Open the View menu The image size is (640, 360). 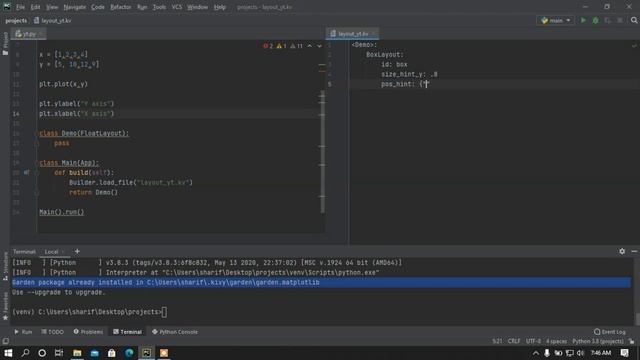[x=52, y=7]
